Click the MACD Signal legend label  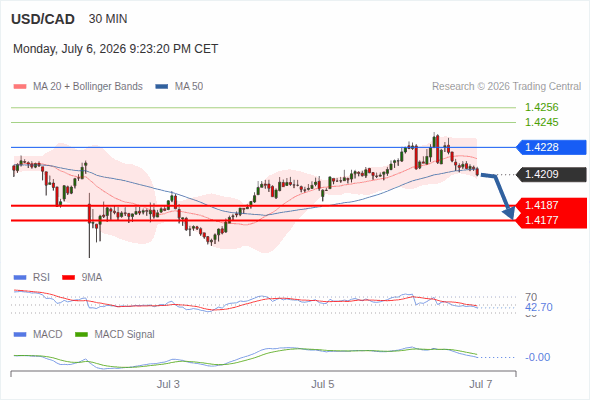[x=125, y=335]
